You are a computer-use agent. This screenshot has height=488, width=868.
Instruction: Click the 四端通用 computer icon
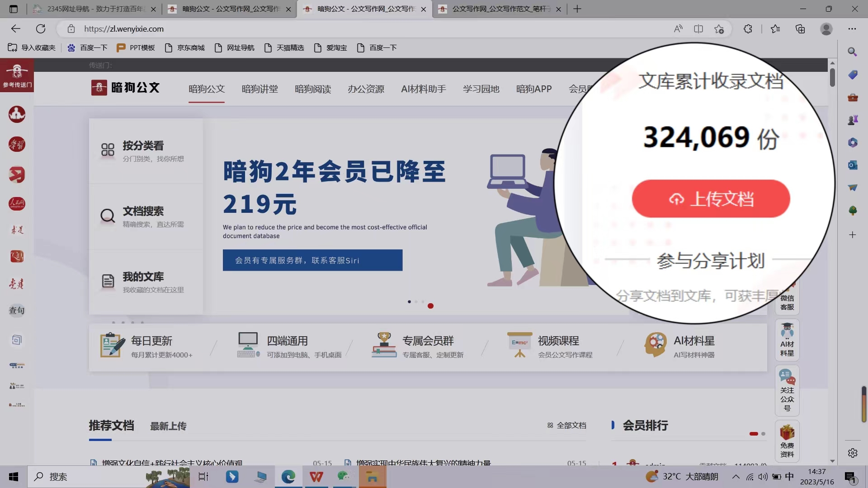[248, 345]
